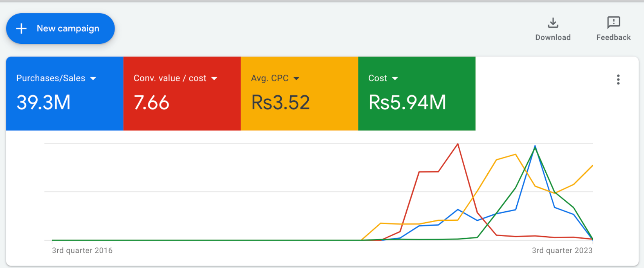This screenshot has width=644, height=268.
Task: Click the Download link text
Action: pos(552,37)
